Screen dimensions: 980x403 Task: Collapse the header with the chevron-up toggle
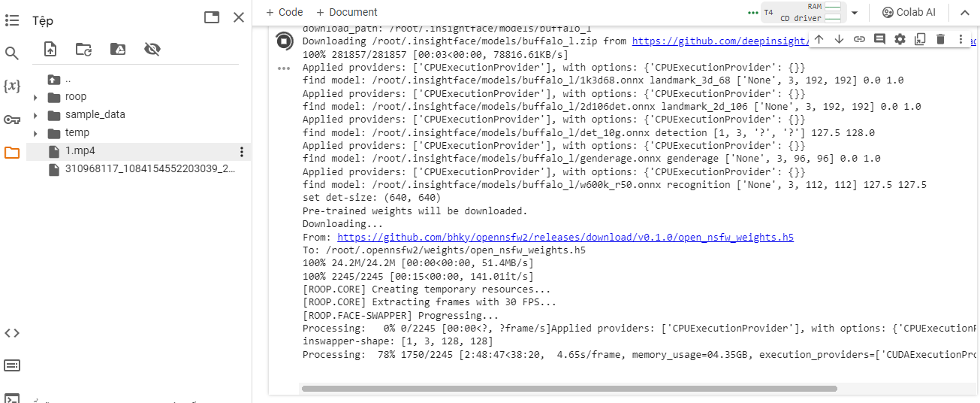tap(964, 12)
